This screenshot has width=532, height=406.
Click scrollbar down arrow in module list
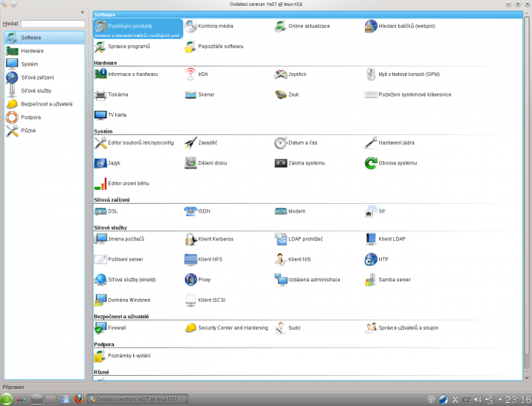[x=527, y=377]
